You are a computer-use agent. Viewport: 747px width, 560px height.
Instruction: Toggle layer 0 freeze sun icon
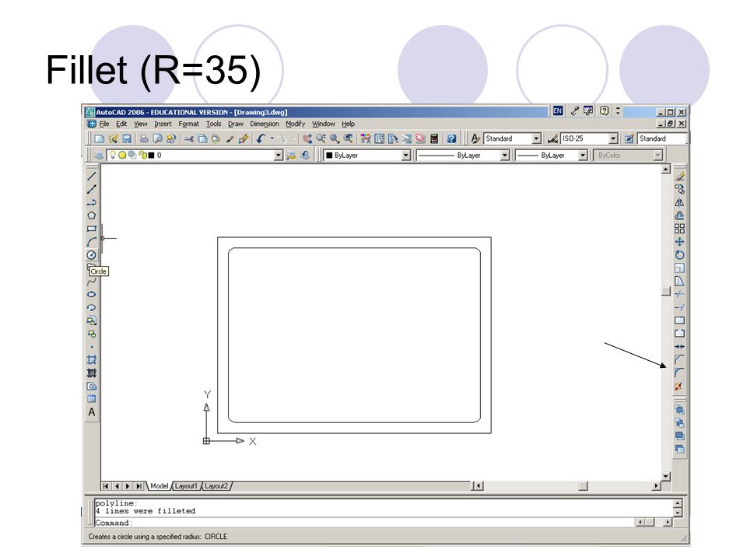(x=122, y=155)
